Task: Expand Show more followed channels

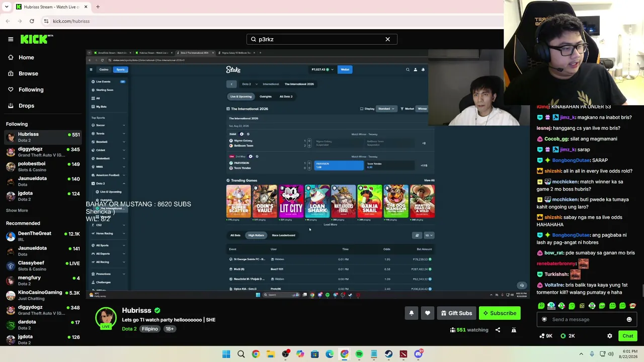Action: tap(17, 210)
